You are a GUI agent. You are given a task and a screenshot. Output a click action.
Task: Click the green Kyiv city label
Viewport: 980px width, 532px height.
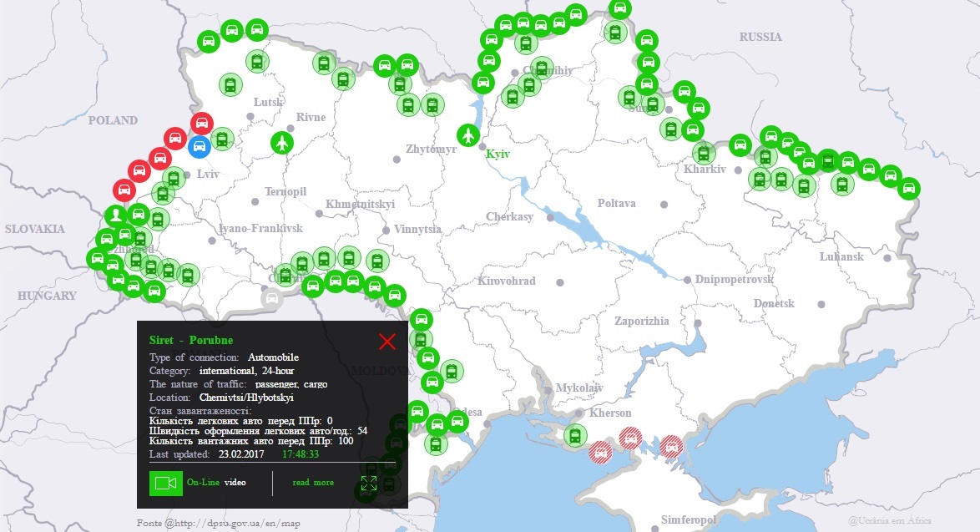[x=498, y=154]
